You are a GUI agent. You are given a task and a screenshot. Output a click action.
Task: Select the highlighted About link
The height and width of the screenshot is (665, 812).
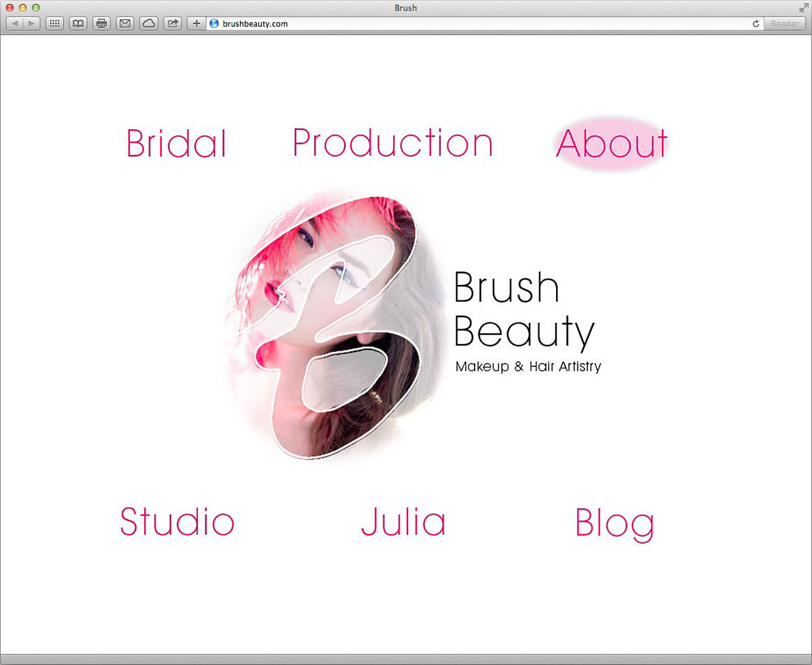611,144
